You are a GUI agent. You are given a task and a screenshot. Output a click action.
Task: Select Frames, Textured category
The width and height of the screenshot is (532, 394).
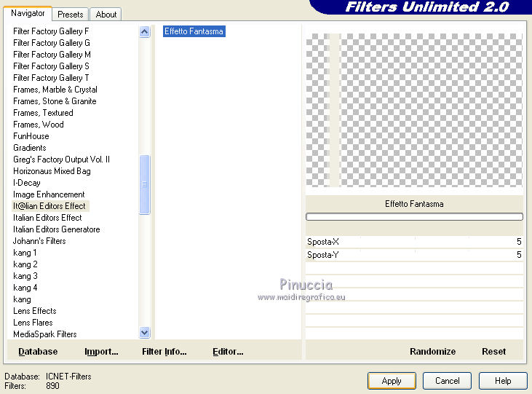[x=43, y=113]
